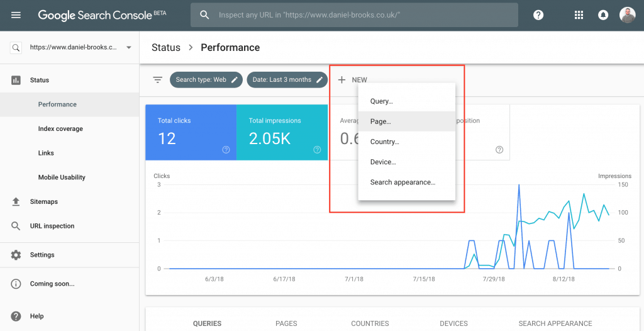644x331 pixels.
Task: Open the user account avatar
Action: [x=627, y=15]
